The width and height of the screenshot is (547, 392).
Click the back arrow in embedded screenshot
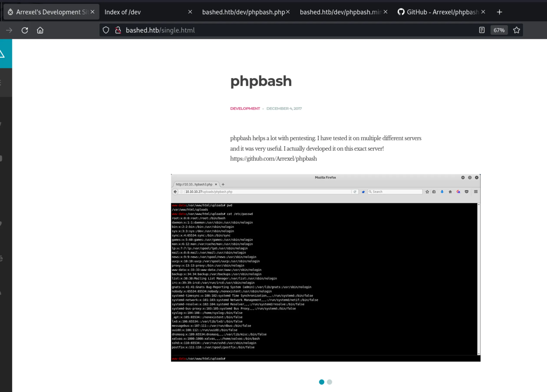tap(175, 192)
